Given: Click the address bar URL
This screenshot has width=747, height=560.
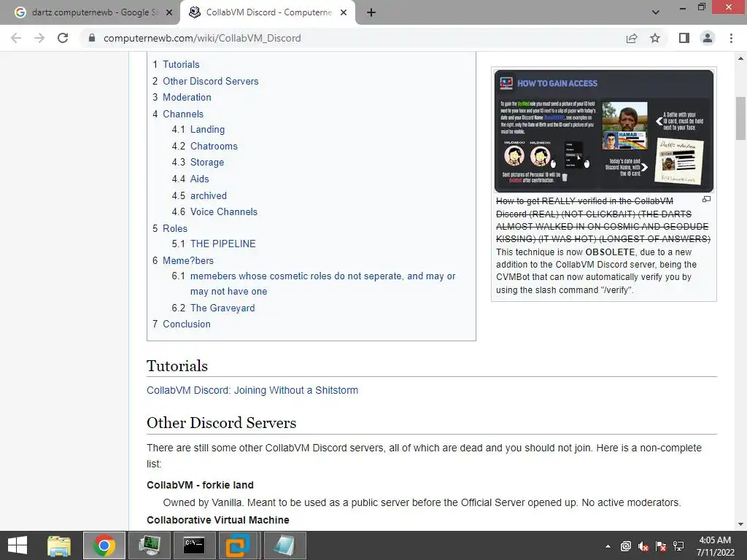Looking at the screenshot, I should pos(202,38).
